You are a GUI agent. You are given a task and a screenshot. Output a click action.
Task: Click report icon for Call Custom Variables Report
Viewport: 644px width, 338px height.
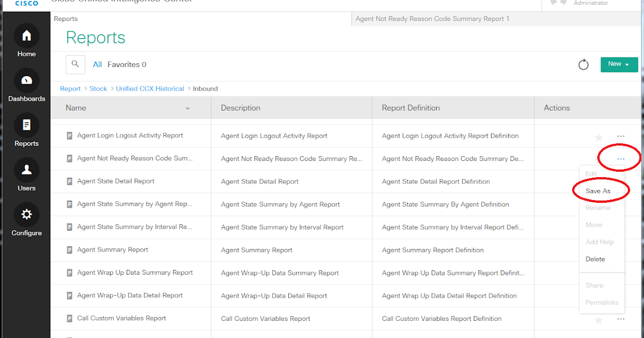pyautogui.click(x=69, y=319)
